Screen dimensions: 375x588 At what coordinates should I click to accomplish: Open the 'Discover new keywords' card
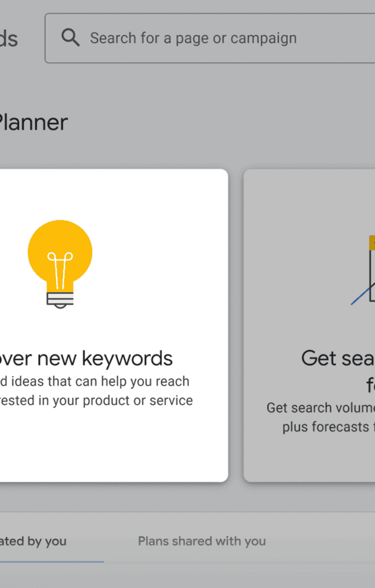[114, 326]
